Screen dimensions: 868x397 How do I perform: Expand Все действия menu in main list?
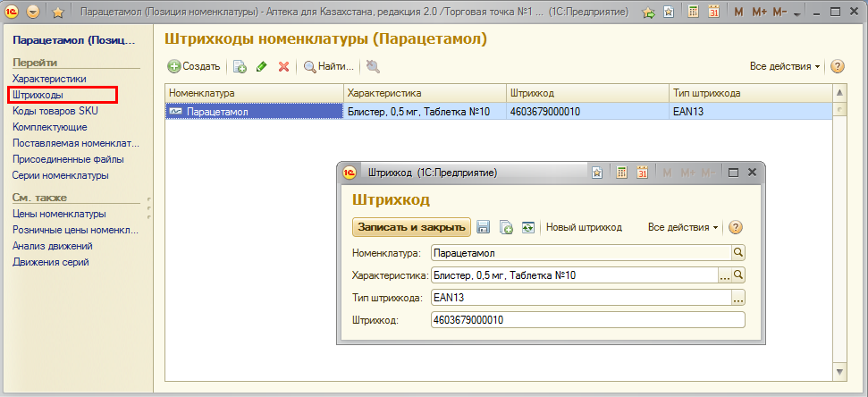(x=786, y=67)
